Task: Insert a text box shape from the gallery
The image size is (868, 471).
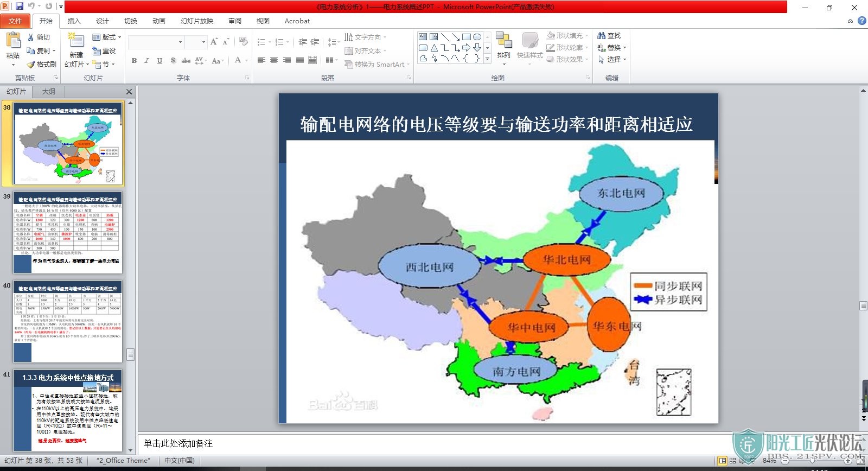Action: (x=423, y=37)
